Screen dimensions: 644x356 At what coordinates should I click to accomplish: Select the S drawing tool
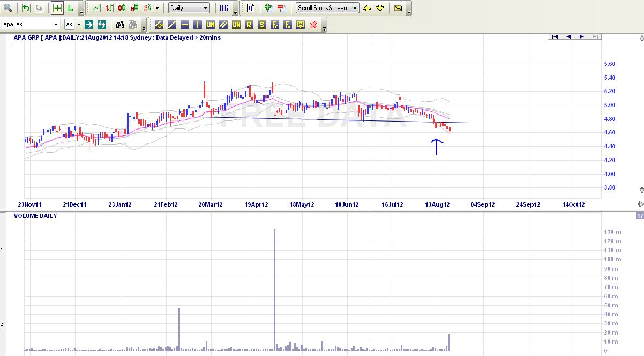262,25
